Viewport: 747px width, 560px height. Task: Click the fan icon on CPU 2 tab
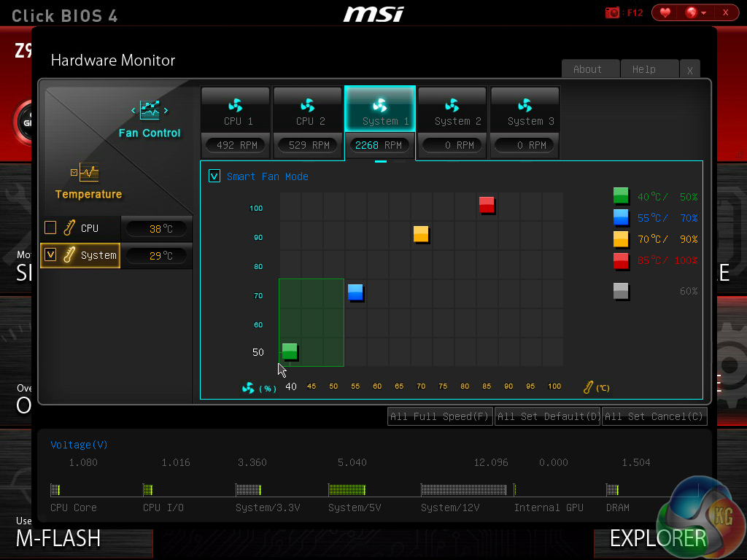[x=308, y=105]
